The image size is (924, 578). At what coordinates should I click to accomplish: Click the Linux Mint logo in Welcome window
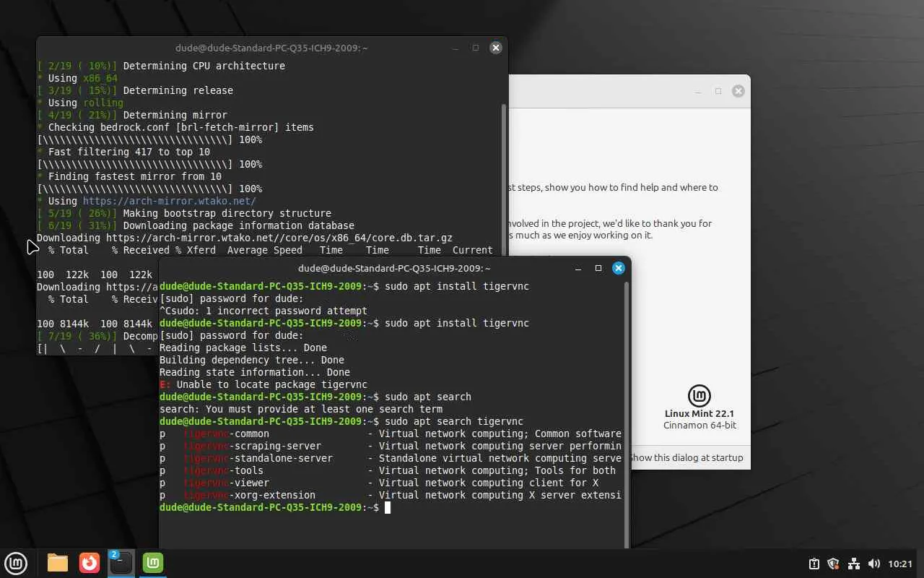pos(699,396)
